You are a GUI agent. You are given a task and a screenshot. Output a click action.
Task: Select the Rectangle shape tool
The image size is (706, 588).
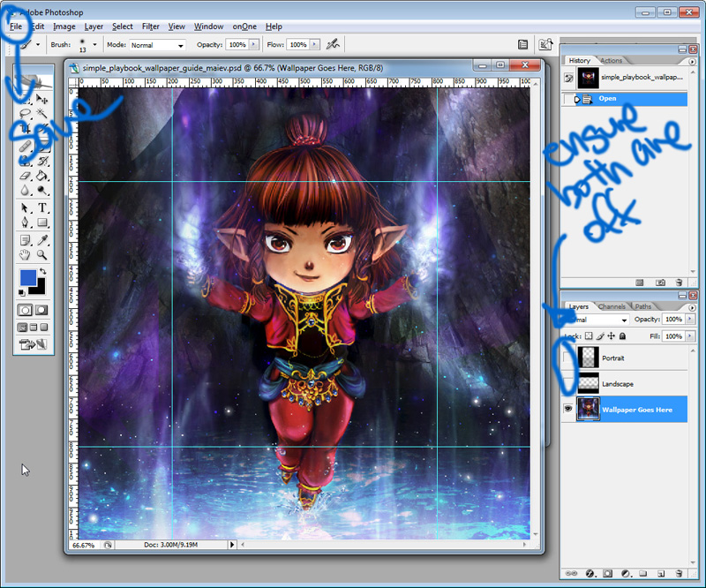click(x=42, y=222)
